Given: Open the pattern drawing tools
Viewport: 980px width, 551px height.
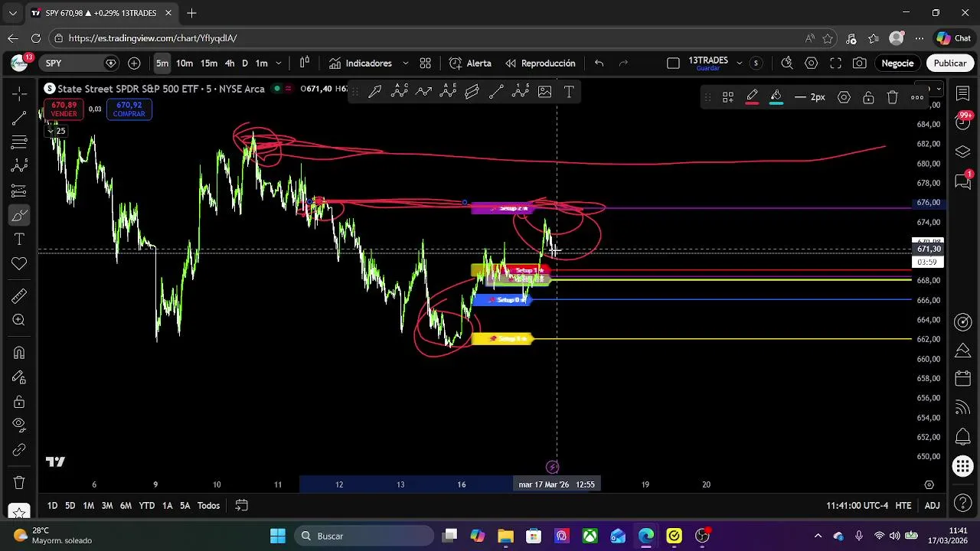Looking at the screenshot, I should coord(19,166).
